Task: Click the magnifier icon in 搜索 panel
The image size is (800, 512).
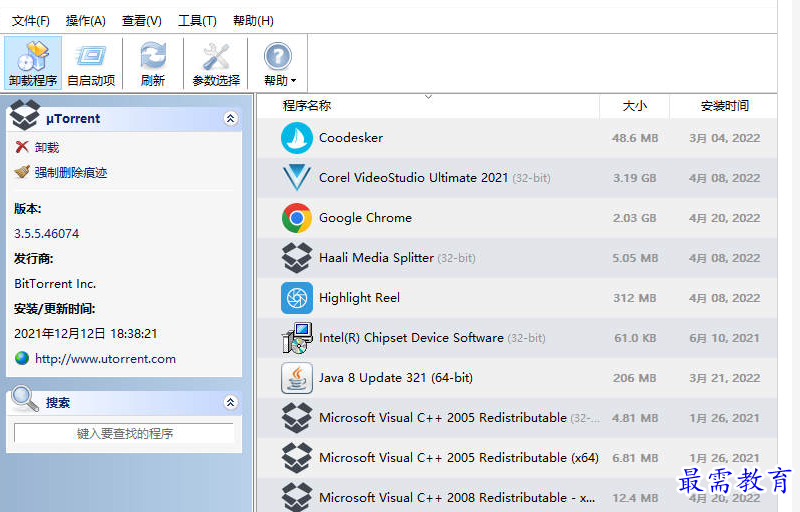Action: 24,398
